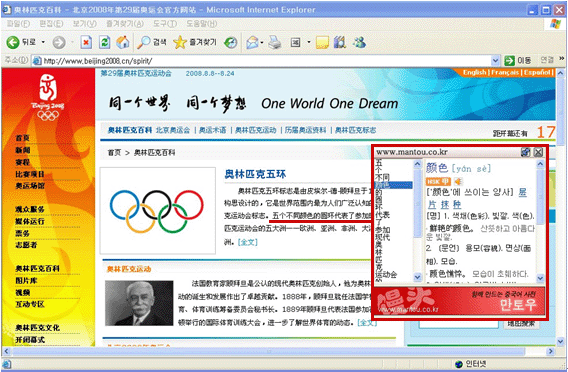Open the 奥运术语 nav tab
This screenshot has height=372, width=568.
point(212,130)
